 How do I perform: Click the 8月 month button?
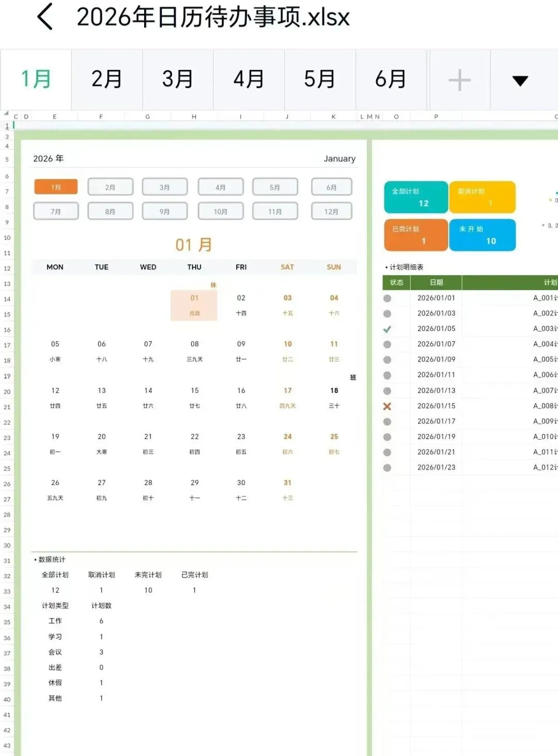110,211
